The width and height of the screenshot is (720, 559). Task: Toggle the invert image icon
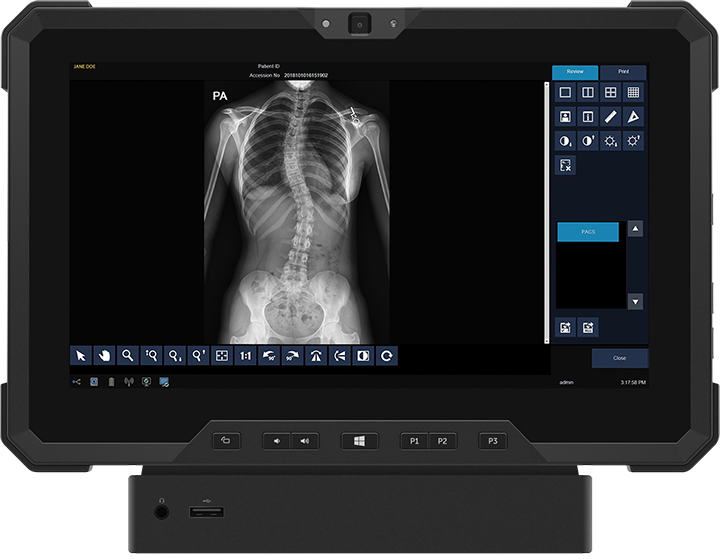(x=362, y=355)
